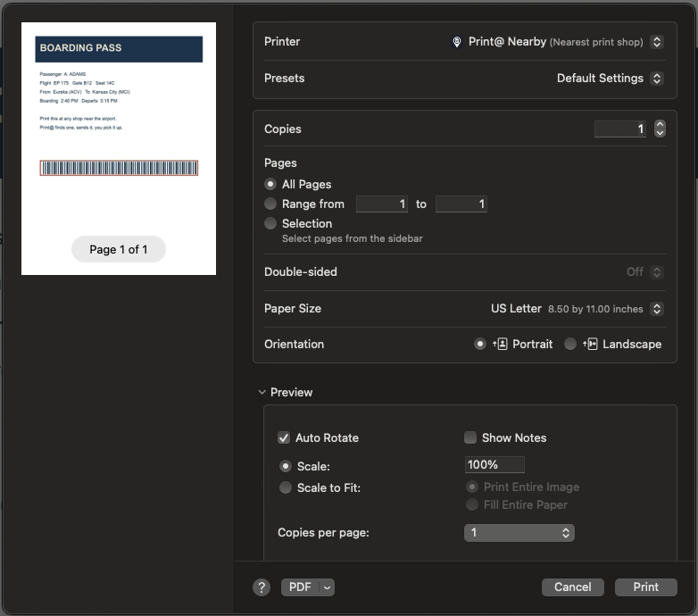This screenshot has height=616, width=698.
Task: Open the Printer popup menu
Action: point(657,42)
